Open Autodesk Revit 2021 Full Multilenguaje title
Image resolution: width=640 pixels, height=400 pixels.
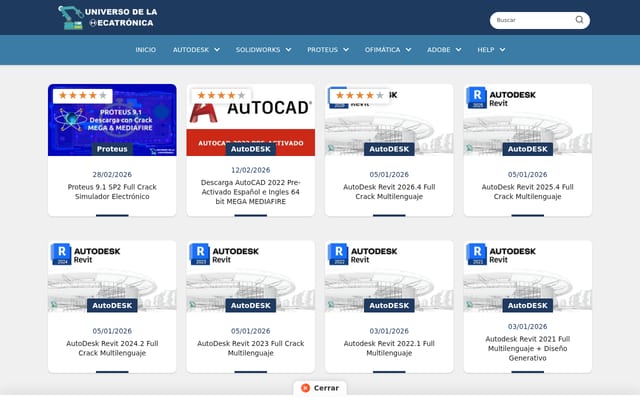(527, 348)
